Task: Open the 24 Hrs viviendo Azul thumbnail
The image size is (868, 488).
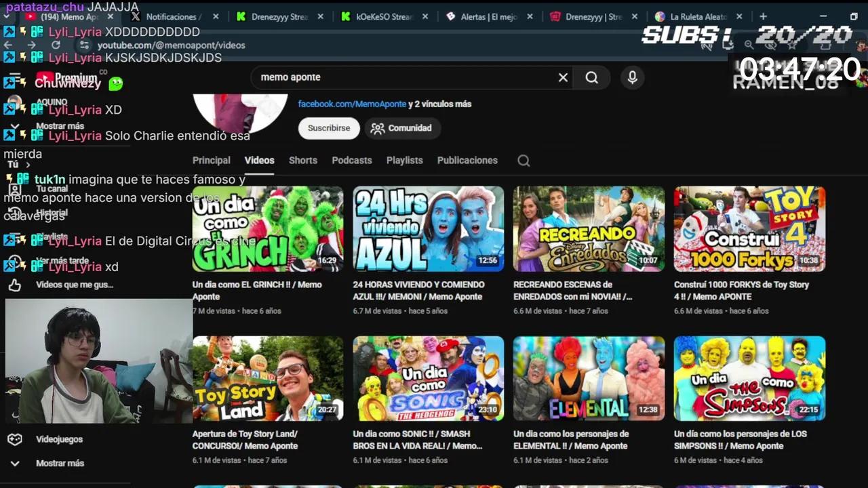Action: coord(429,229)
